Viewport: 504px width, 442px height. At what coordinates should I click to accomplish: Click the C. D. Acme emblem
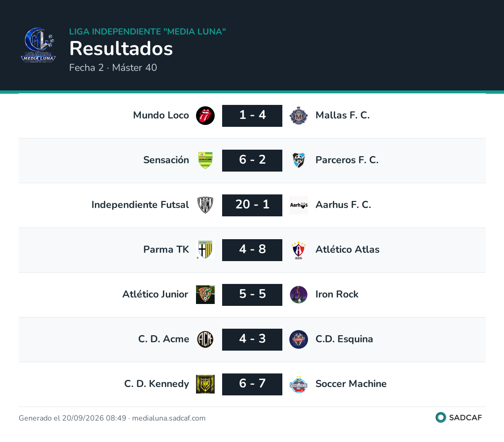pos(205,339)
